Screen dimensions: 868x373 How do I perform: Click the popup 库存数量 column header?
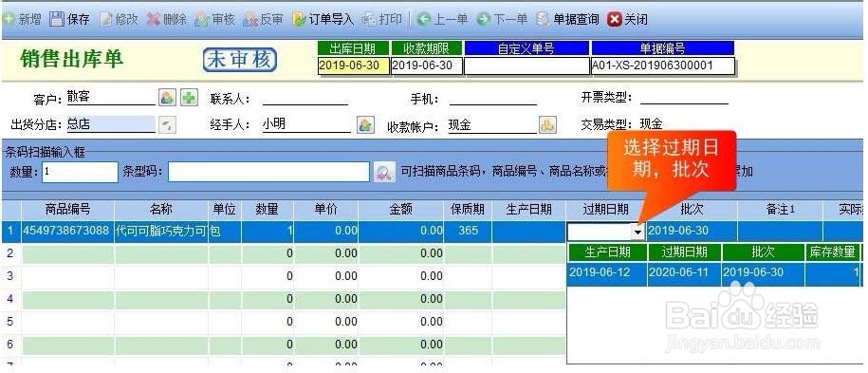pyautogui.click(x=832, y=252)
